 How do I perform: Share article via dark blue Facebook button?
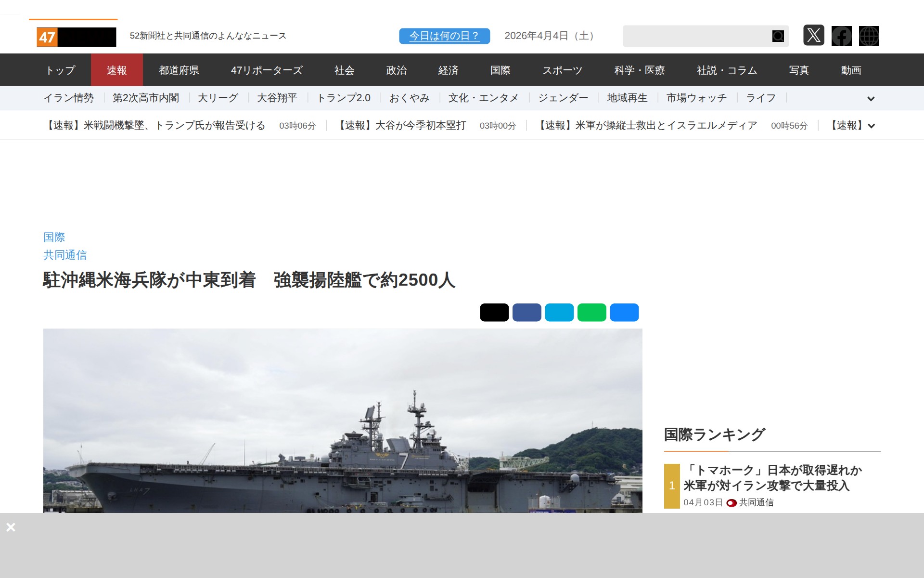526,312
